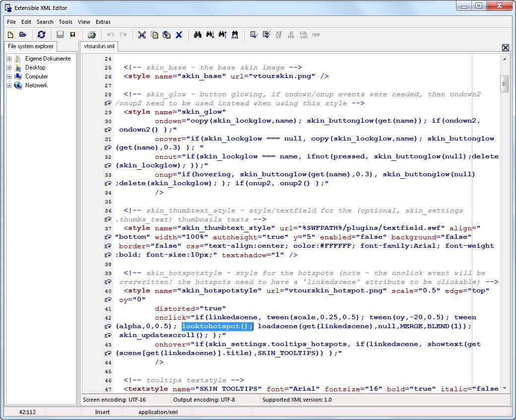Open Replace with binoculars A→B icon
The width and height of the screenshot is (516, 420).
(x=235, y=35)
